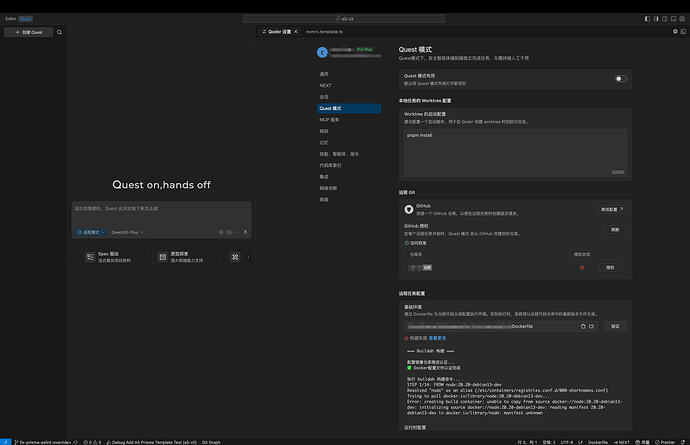The width and height of the screenshot is (690, 445).
Task: Open the Qwen model selector dropdown
Action: 127,232
